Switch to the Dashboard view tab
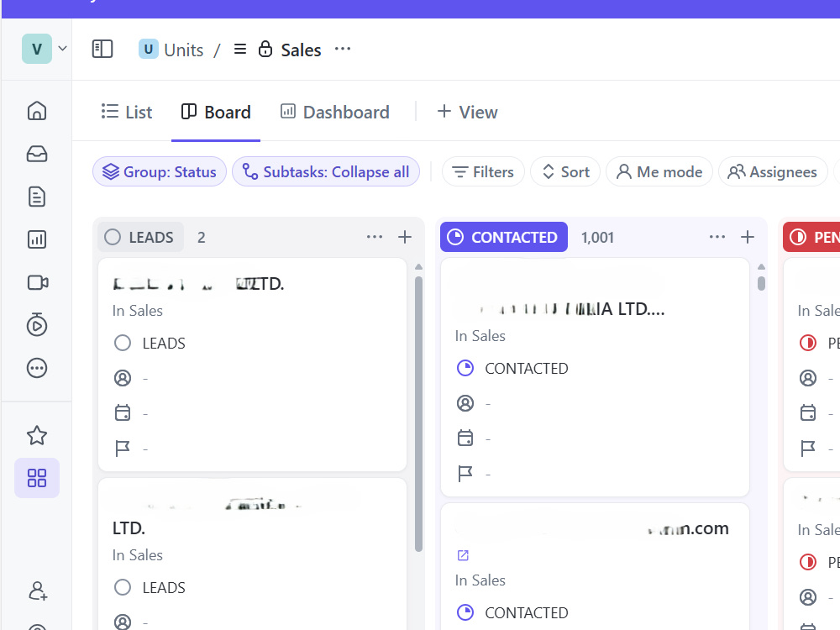Image resolution: width=840 pixels, height=630 pixels. pyautogui.click(x=335, y=112)
